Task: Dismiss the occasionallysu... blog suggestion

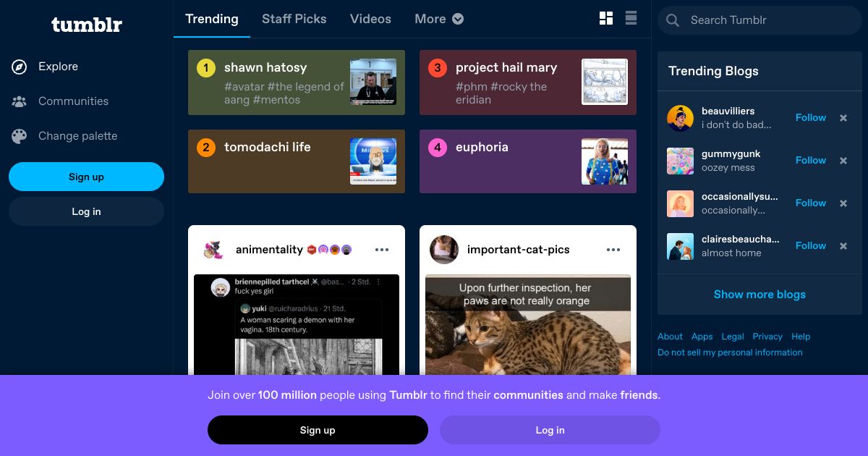Action: click(x=843, y=203)
